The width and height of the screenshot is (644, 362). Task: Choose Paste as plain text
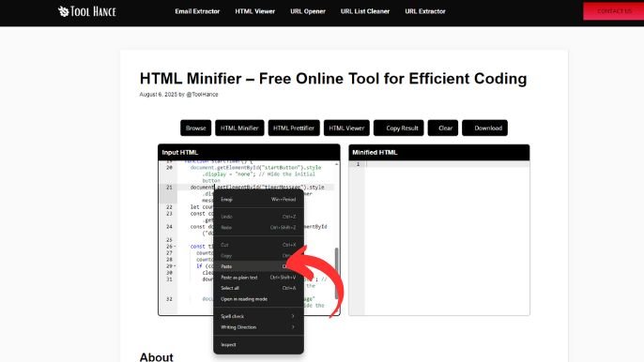[258, 278]
